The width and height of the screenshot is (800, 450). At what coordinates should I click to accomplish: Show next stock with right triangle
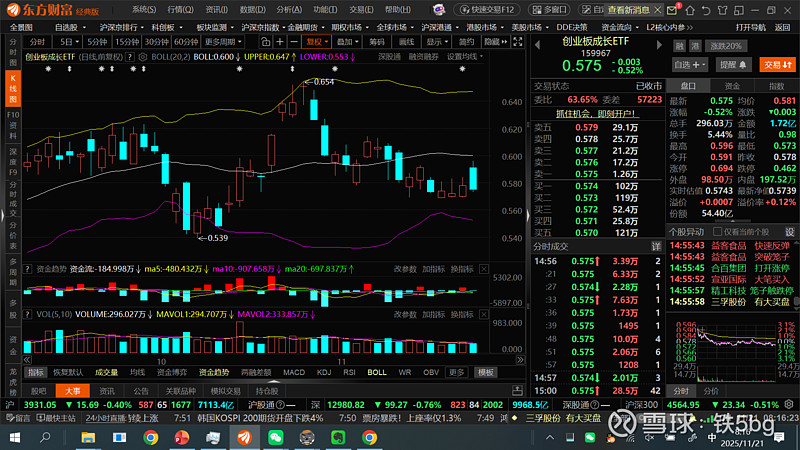[659, 45]
